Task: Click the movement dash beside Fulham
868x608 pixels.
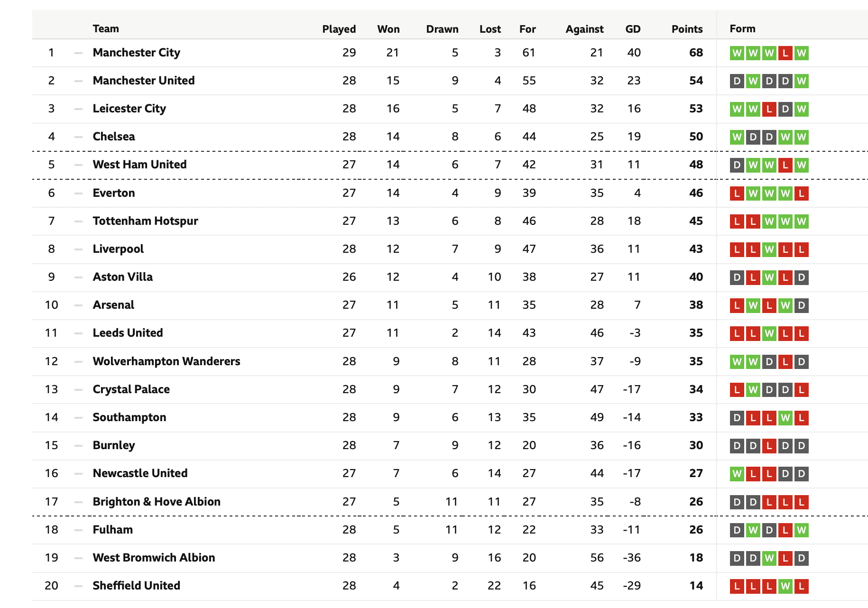Action: point(78,530)
